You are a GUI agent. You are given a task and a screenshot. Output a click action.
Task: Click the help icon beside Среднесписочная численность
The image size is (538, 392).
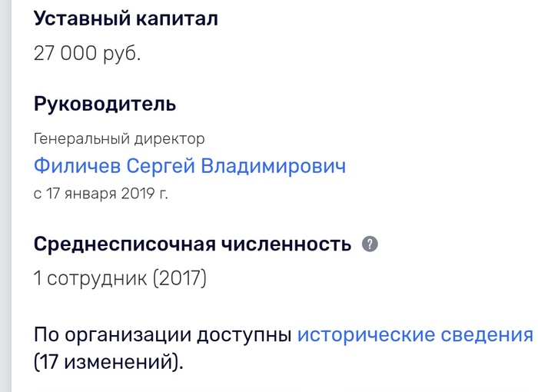coord(370,244)
